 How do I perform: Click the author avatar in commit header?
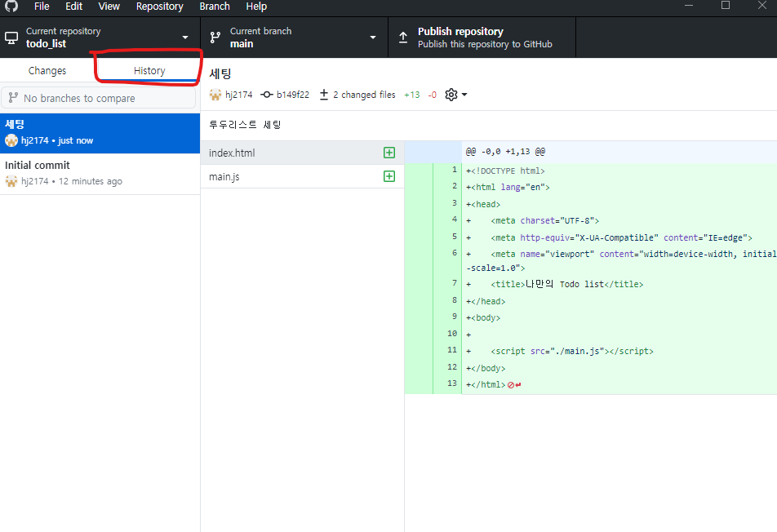click(x=215, y=95)
